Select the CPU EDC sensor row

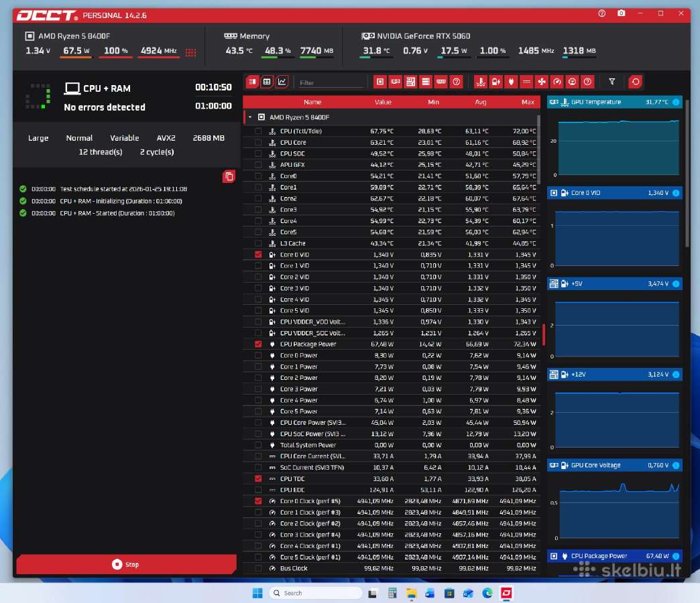tap(392, 490)
